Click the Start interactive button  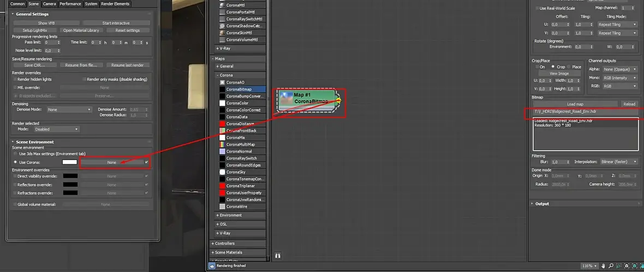(116, 23)
